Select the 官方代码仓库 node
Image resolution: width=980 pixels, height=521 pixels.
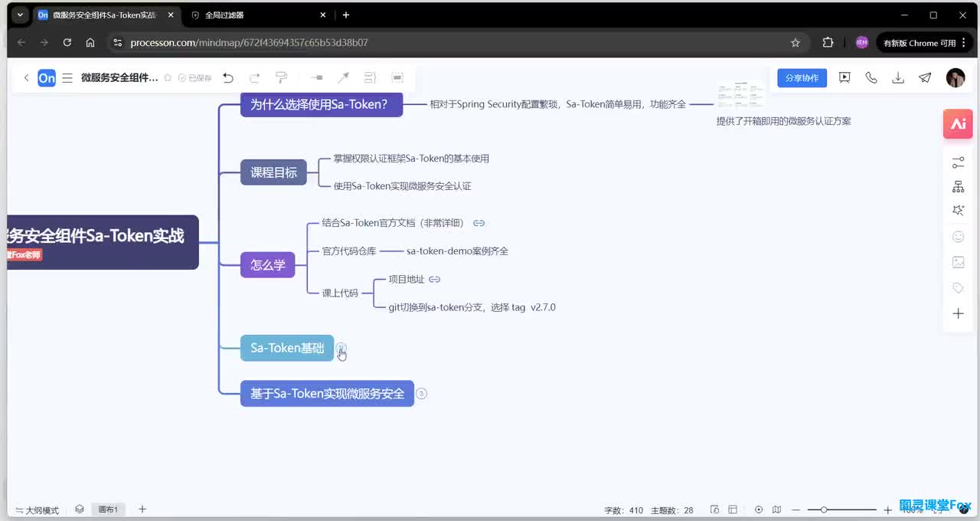pyautogui.click(x=349, y=251)
